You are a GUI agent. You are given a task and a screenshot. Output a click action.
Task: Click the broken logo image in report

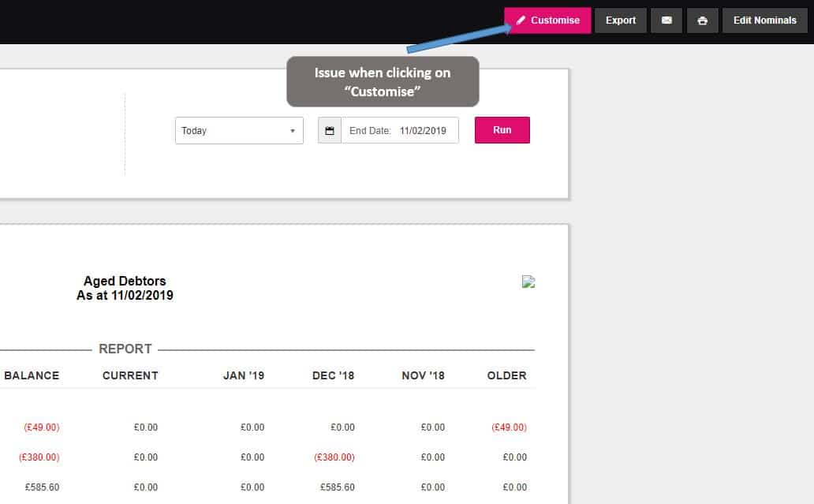click(528, 282)
